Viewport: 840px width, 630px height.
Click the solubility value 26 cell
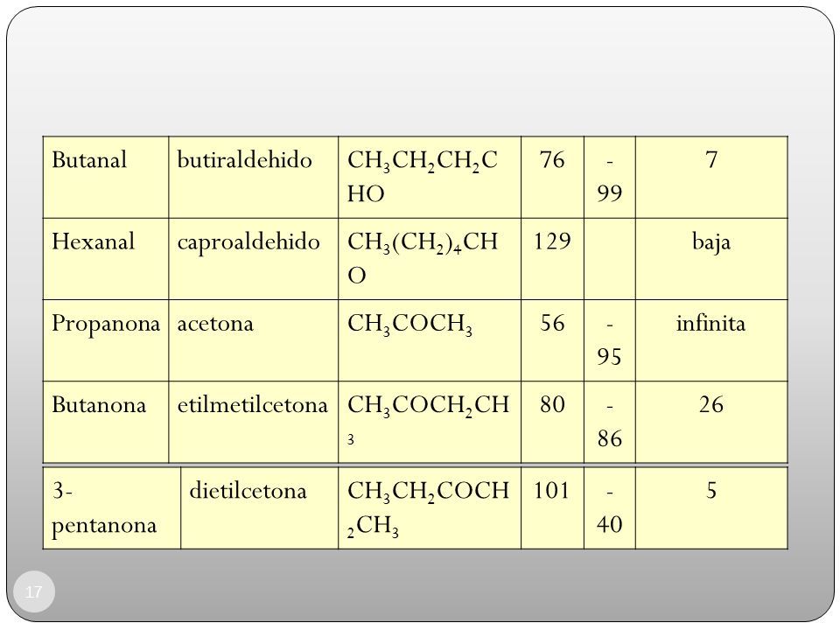pyautogui.click(x=711, y=422)
